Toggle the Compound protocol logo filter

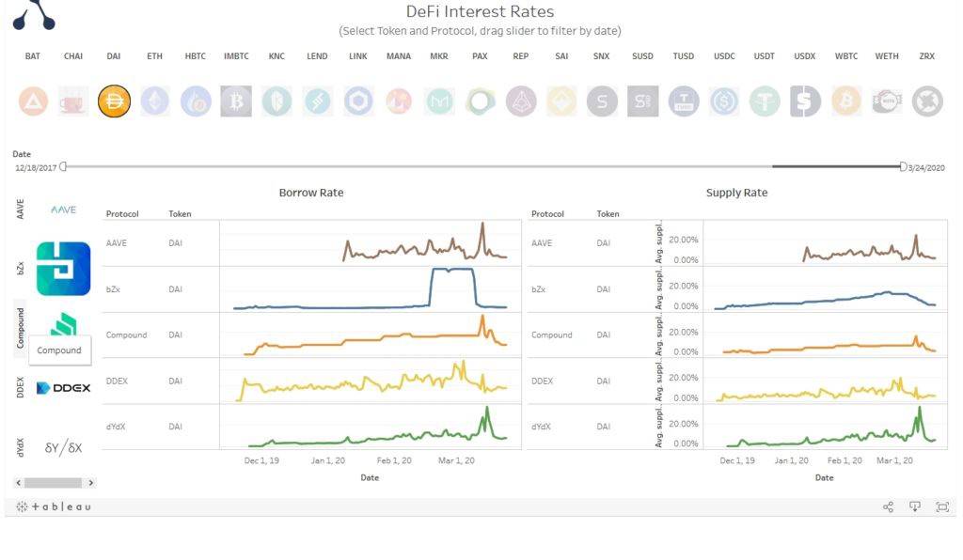(x=63, y=324)
